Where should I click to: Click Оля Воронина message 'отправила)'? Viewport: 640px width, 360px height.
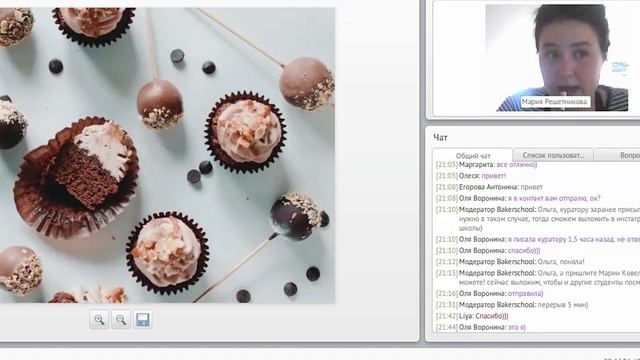(x=489, y=293)
